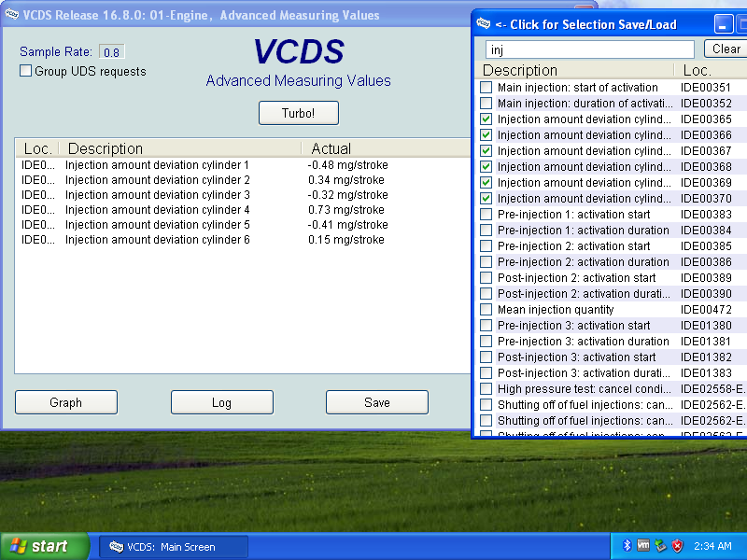Image resolution: width=747 pixels, height=560 pixels.
Task: Click the Description header in selection window
Action: pos(575,70)
